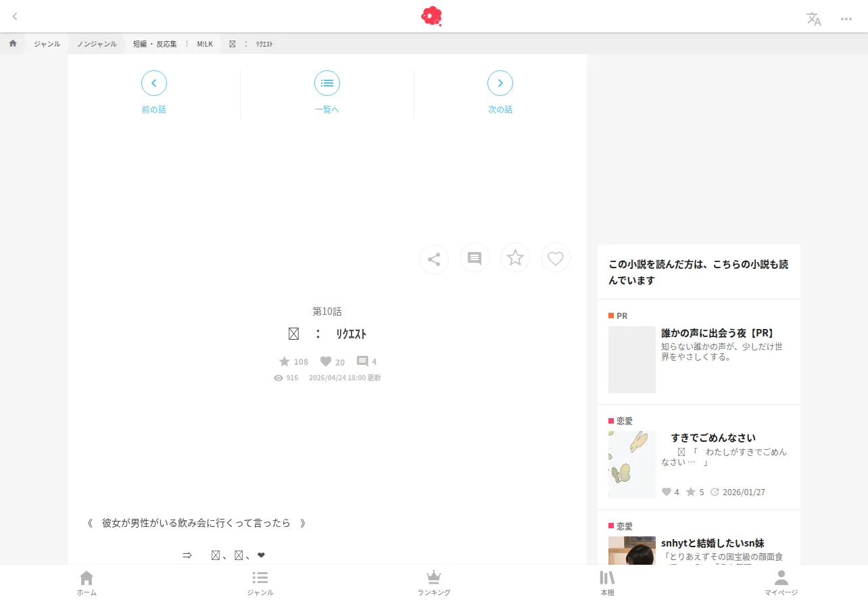The height and width of the screenshot is (608, 868).
Task: Click the 第10話 episode number
Action: pos(327,311)
